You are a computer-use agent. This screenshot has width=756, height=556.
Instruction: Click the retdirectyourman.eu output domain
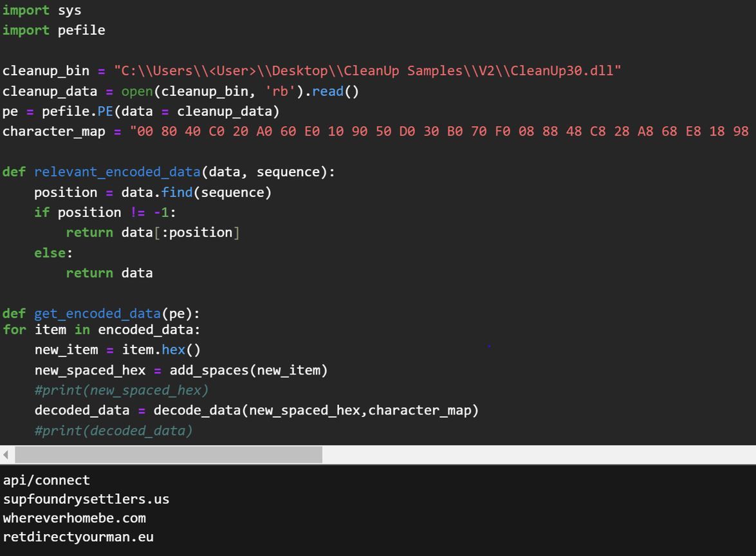[78, 536]
